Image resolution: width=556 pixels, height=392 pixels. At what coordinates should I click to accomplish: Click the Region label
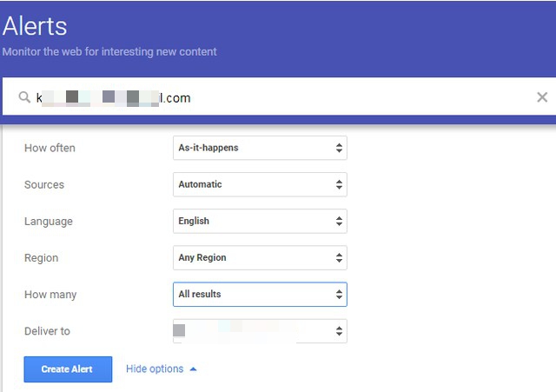coord(42,257)
